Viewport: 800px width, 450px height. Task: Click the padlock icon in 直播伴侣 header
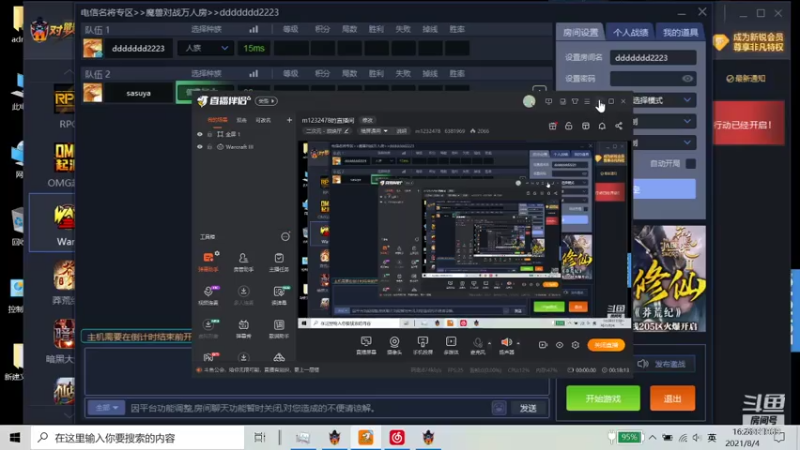click(568, 126)
